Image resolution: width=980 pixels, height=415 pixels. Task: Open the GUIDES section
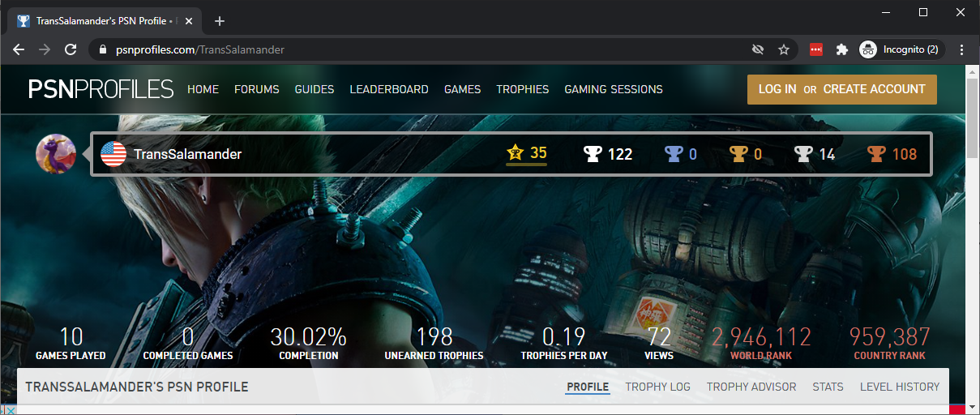(315, 89)
